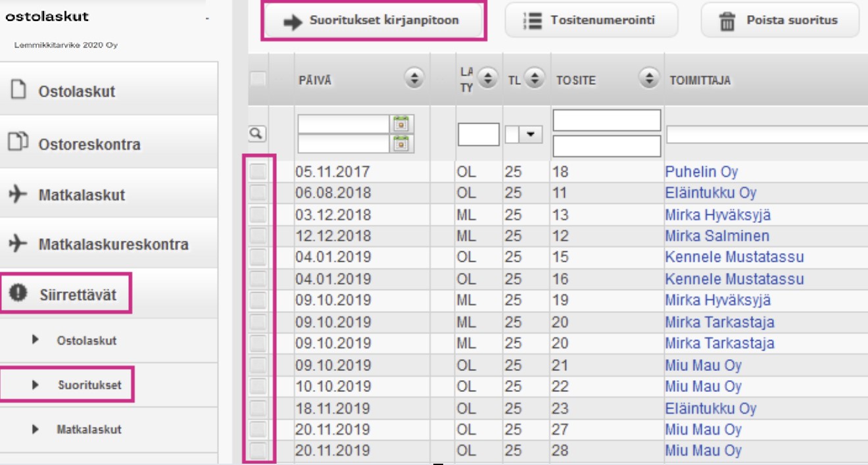The width and height of the screenshot is (868, 465).
Task: Open calendar picker for start date filter
Action: pos(400,123)
